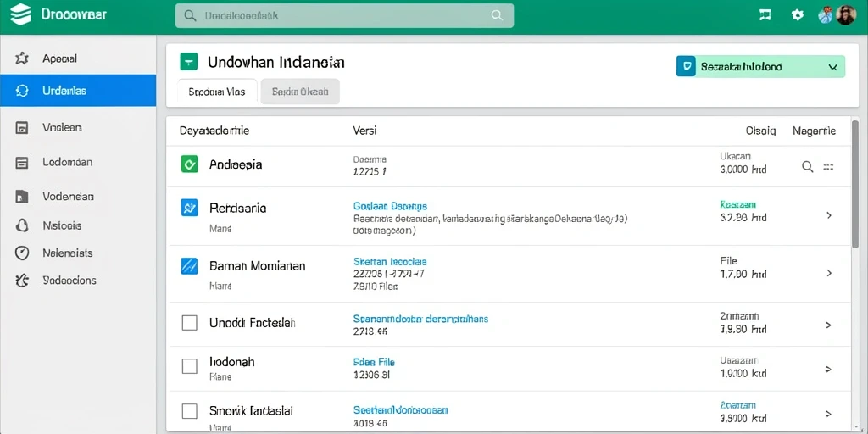Select Urdenlas in the sidebar
This screenshot has width=868, height=434.
(78, 90)
